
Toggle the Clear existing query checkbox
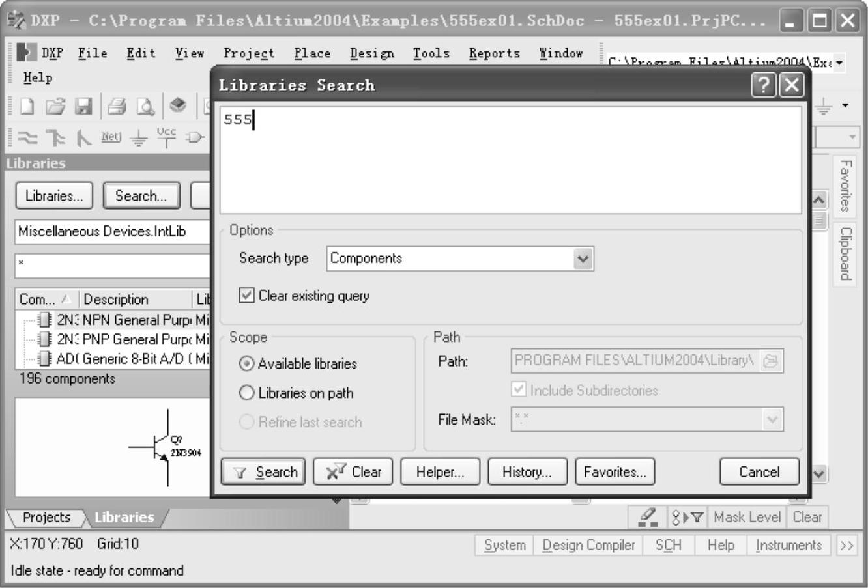pos(246,296)
